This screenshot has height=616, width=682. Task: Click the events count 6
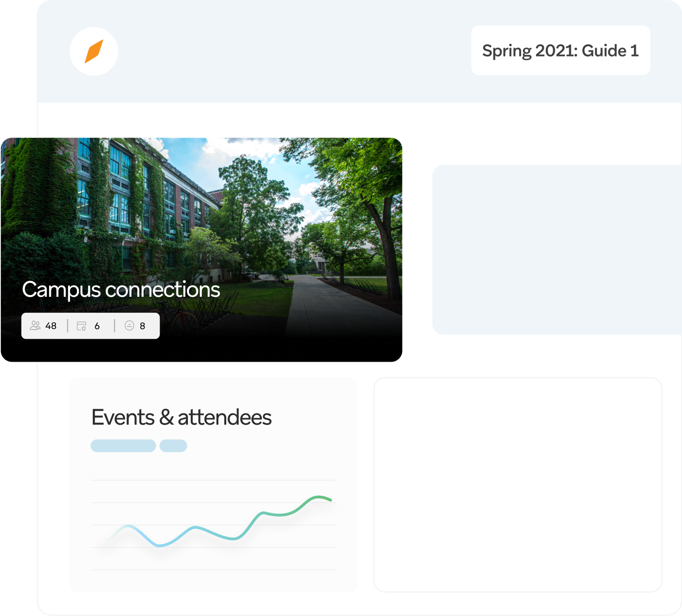97,326
